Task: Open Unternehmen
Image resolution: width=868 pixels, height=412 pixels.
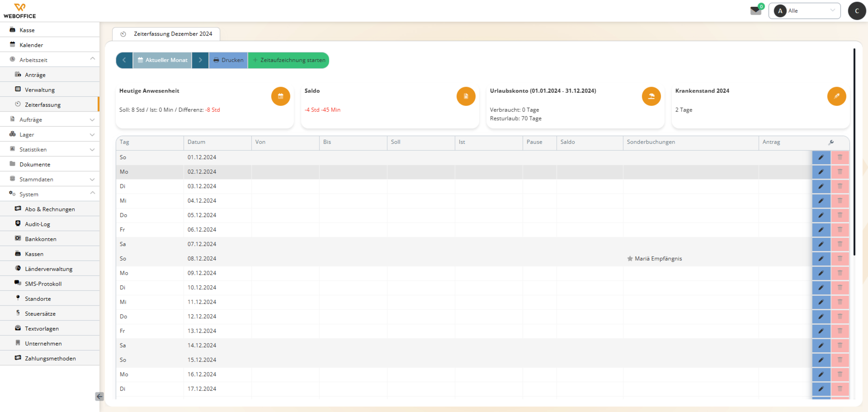Action: (50, 343)
